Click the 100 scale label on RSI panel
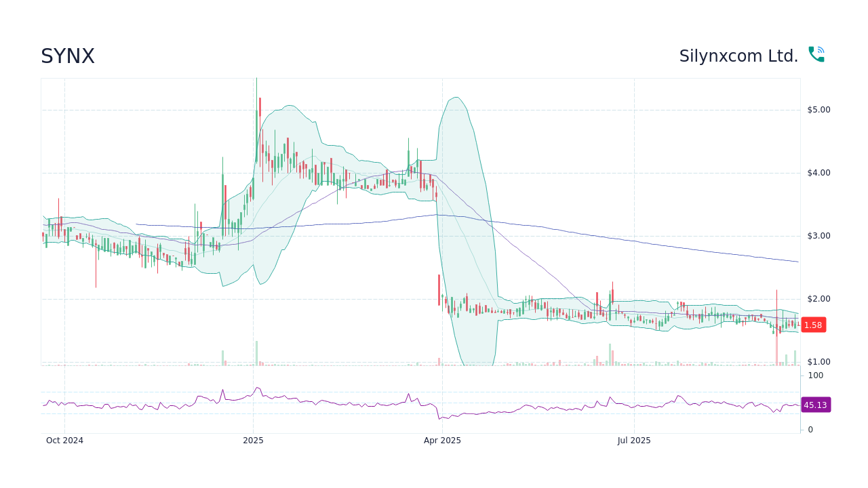The width and height of the screenshot is (868, 488). [x=816, y=375]
